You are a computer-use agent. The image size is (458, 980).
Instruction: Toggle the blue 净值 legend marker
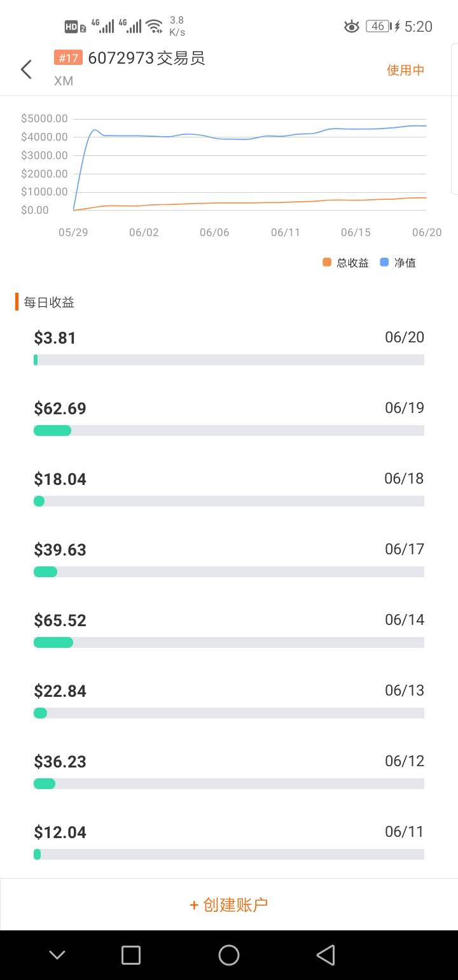(x=384, y=262)
